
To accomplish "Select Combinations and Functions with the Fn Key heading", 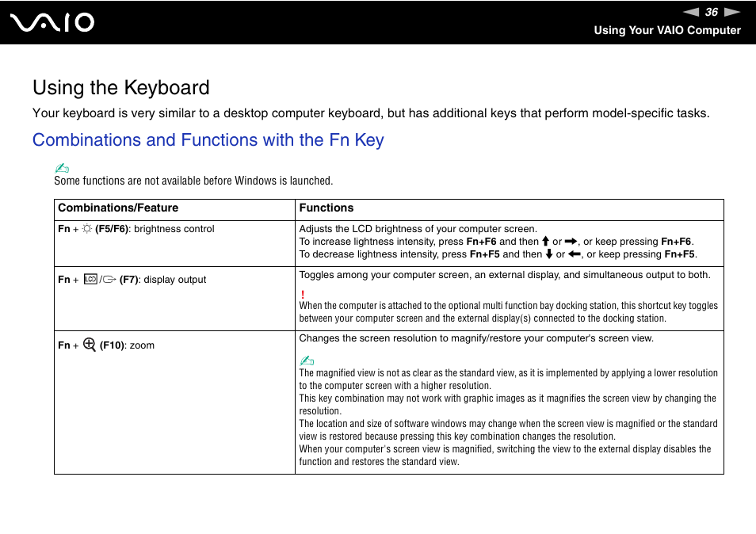I will click(x=208, y=139).
